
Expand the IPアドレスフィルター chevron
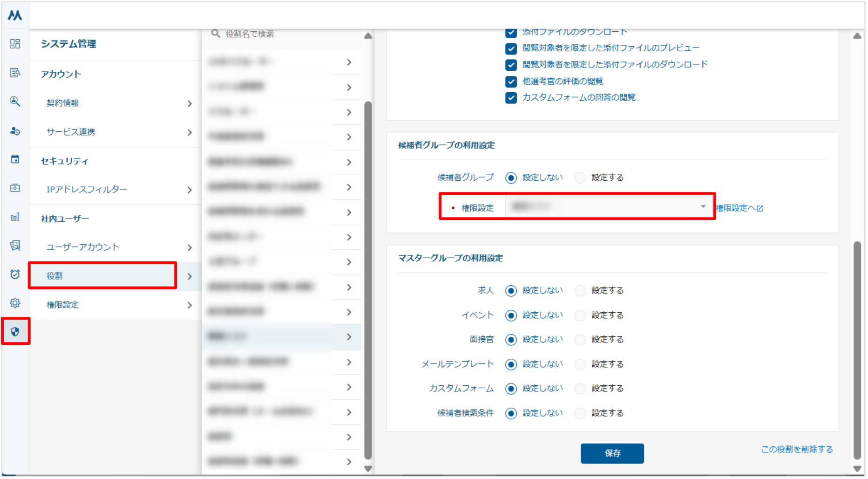tap(190, 190)
